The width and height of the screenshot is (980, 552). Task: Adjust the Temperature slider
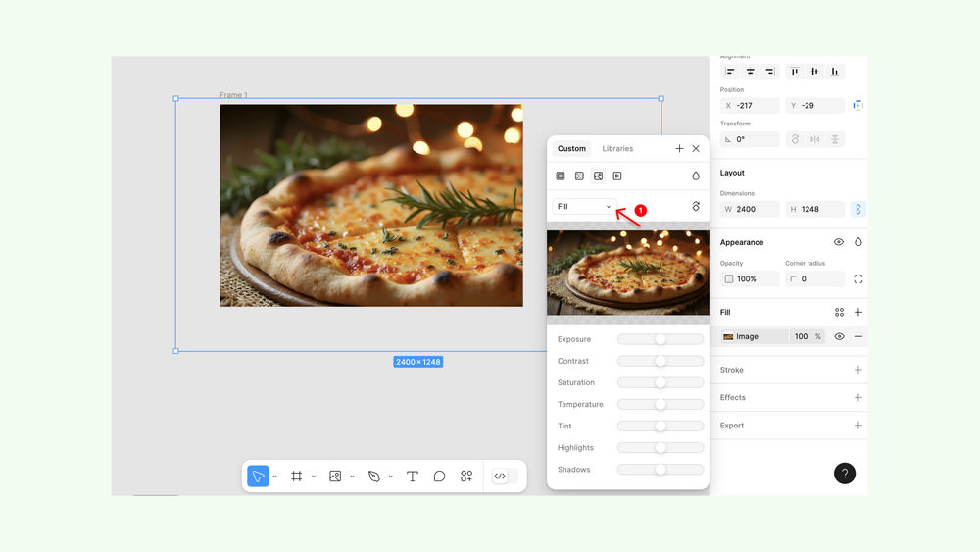660,405
